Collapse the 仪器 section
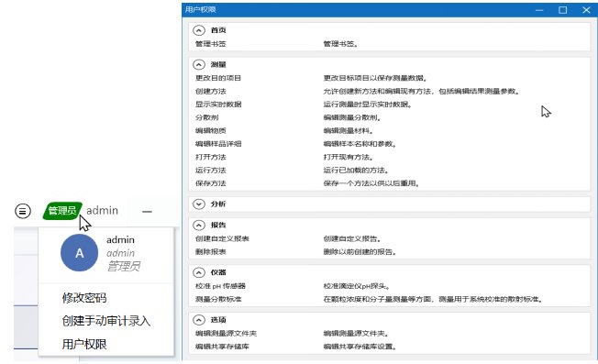Viewport: 598px width, 364px height. click(199, 272)
